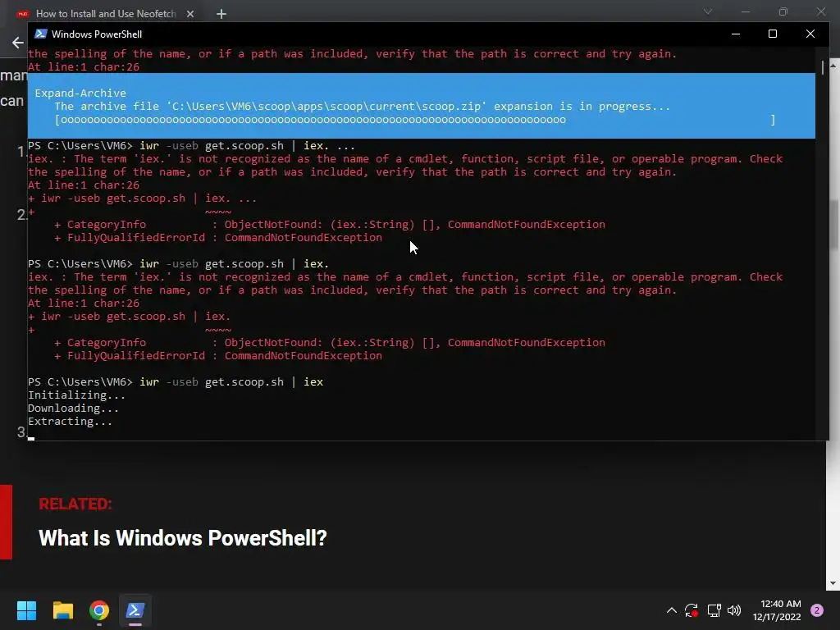Click the 'Windows PowerShell' title bar text

97,34
